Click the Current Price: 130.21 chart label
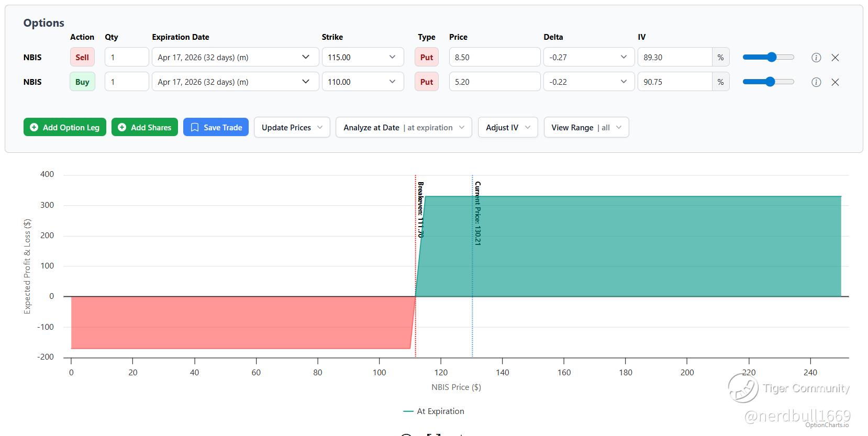Image resolution: width=868 pixels, height=436 pixels. tap(477, 214)
